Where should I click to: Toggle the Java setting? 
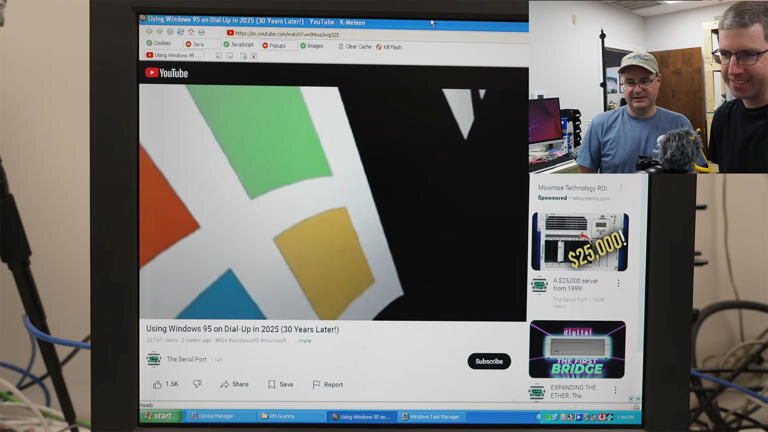pyautogui.click(x=194, y=44)
